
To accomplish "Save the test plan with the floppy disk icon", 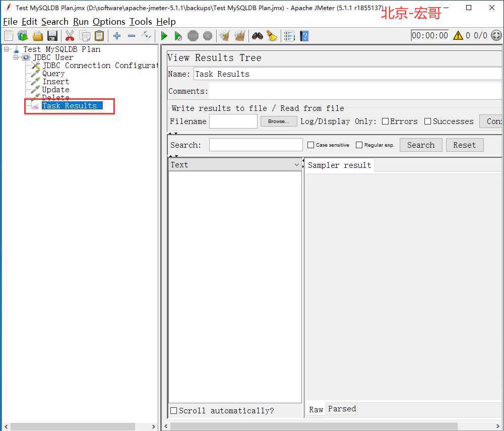I will coord(52,36).
